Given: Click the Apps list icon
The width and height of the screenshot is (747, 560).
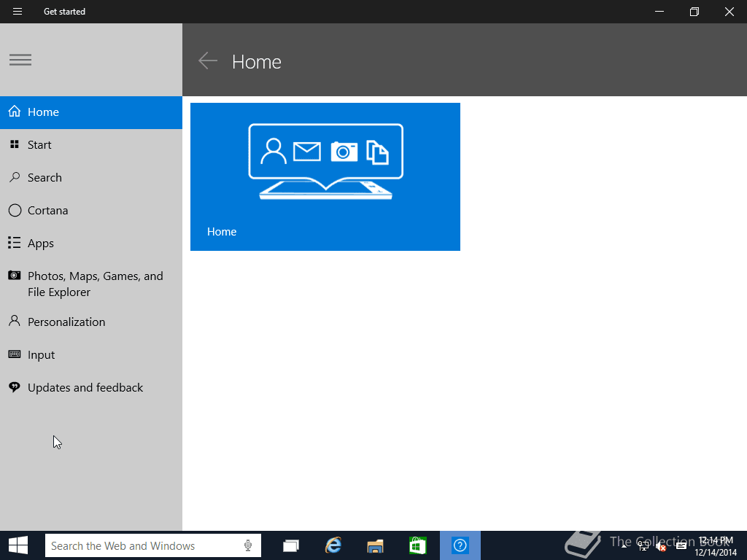Looking at the screenshot, I should tap(14, 243).
